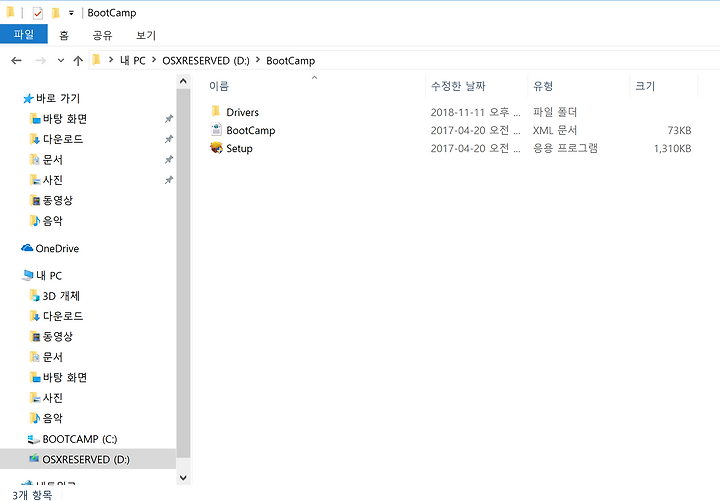Click BootCamp in the address breadcrumb

tap(291, 61)
